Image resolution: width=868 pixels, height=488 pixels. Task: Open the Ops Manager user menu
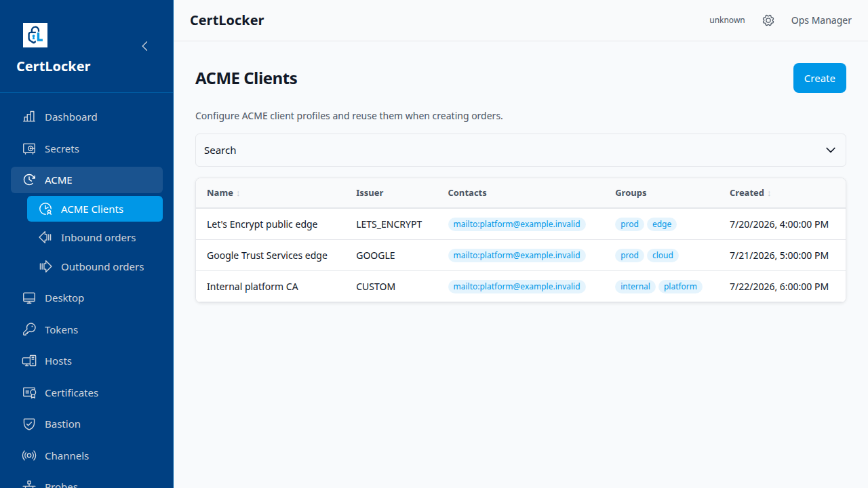(821, 20)
